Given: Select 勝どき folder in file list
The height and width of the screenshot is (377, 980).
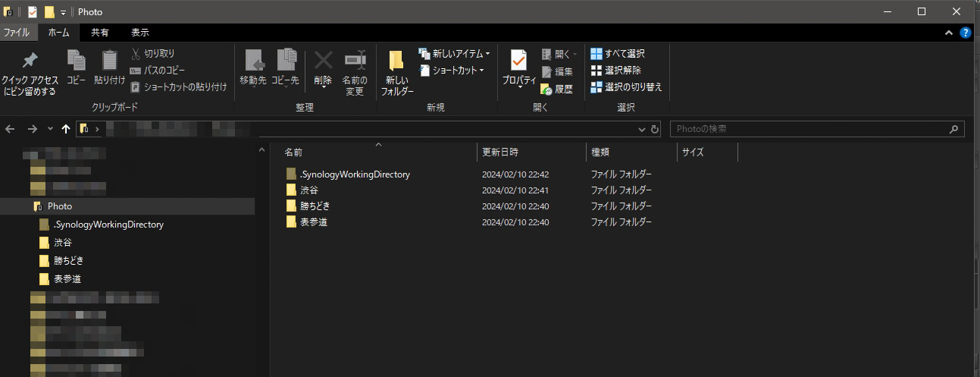Looking at the screenshot, I should 308,206.
